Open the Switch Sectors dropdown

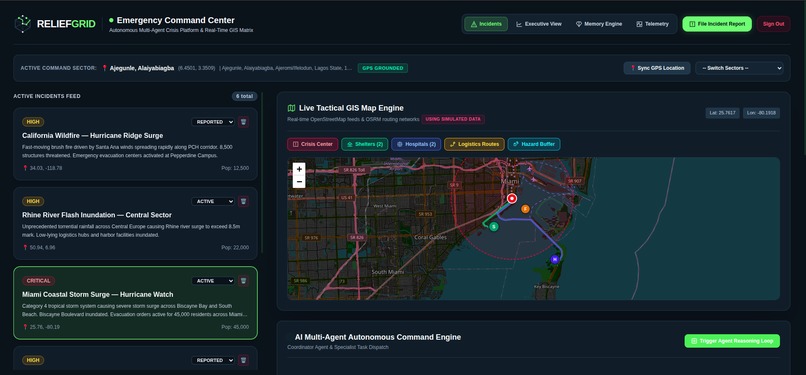point(739,68)
